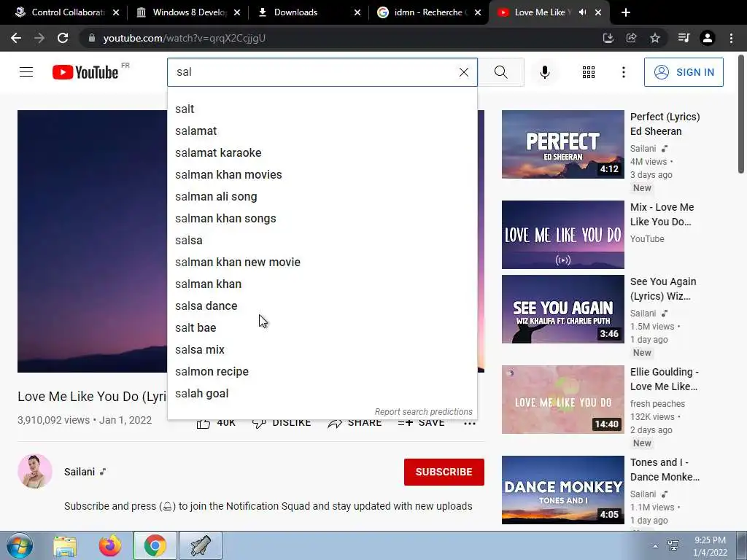Open the media control icon in Chrome
747x560 pixels.
click(x=684, y=38)
